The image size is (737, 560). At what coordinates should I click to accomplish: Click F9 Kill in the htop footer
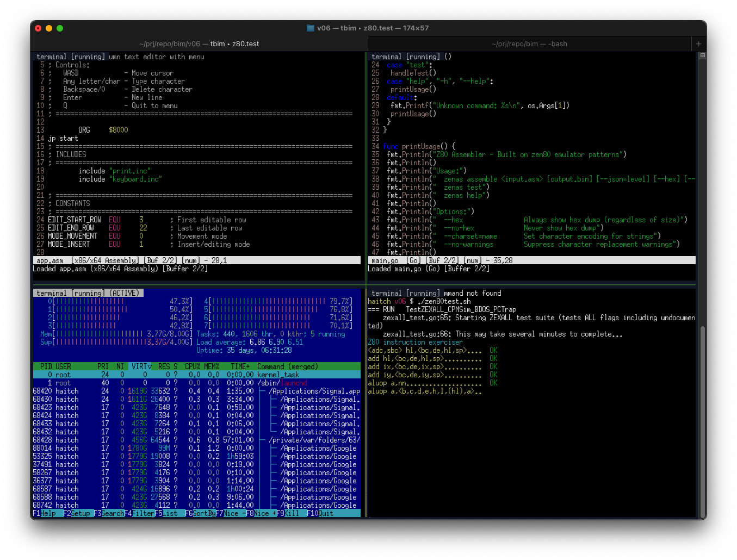292,513
